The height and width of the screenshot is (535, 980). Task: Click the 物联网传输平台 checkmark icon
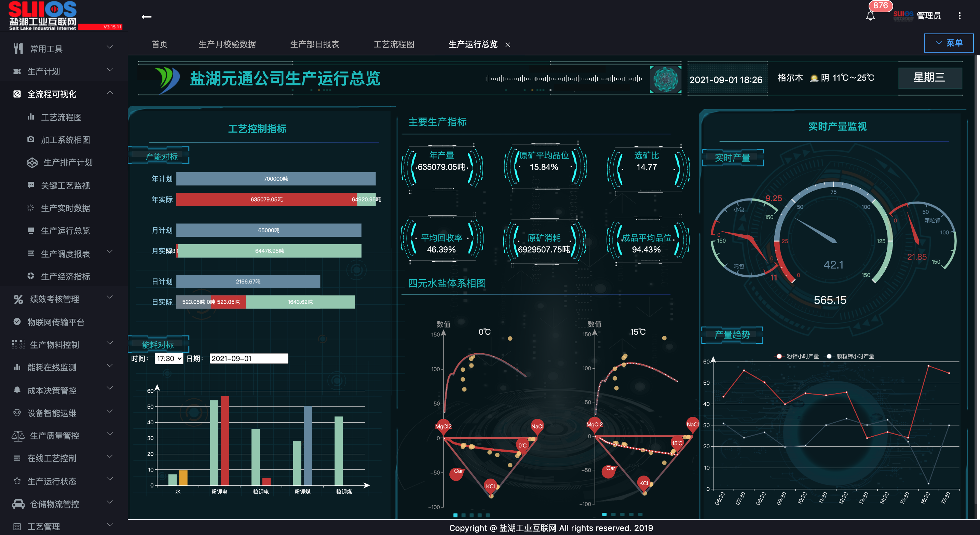[x=17, y=322]
